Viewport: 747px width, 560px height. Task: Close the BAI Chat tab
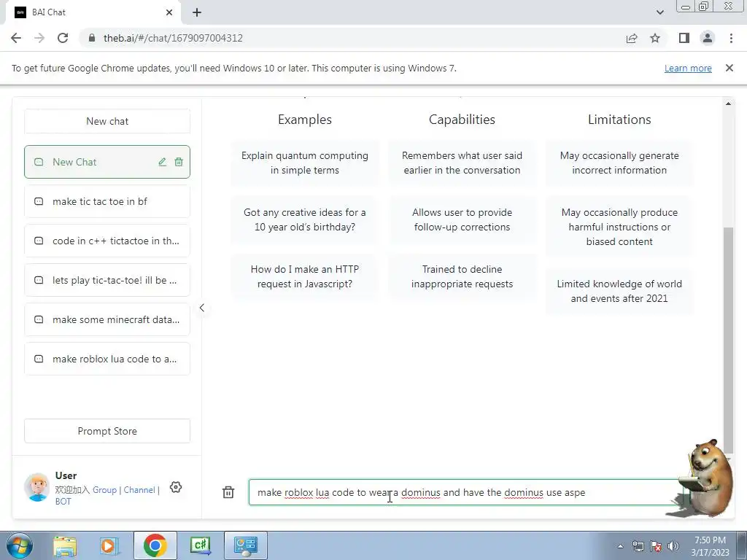click(169, 12)
